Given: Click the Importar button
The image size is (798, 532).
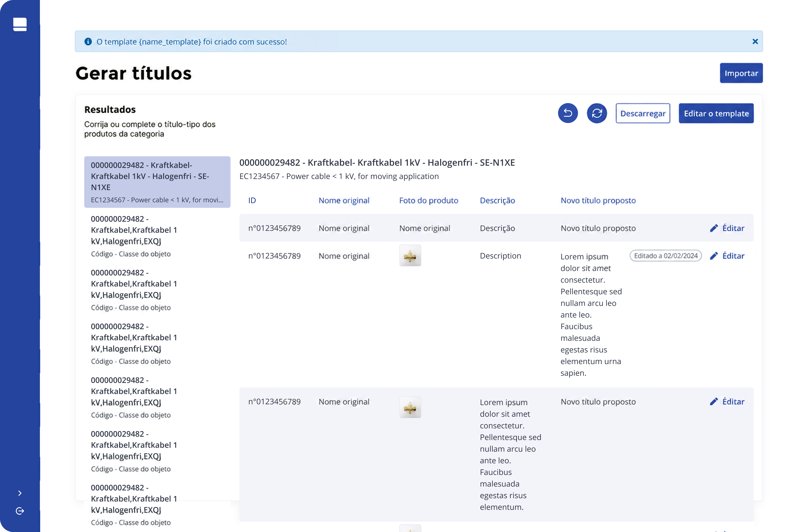Looking at the screenshot, I should tap(741, 73).
